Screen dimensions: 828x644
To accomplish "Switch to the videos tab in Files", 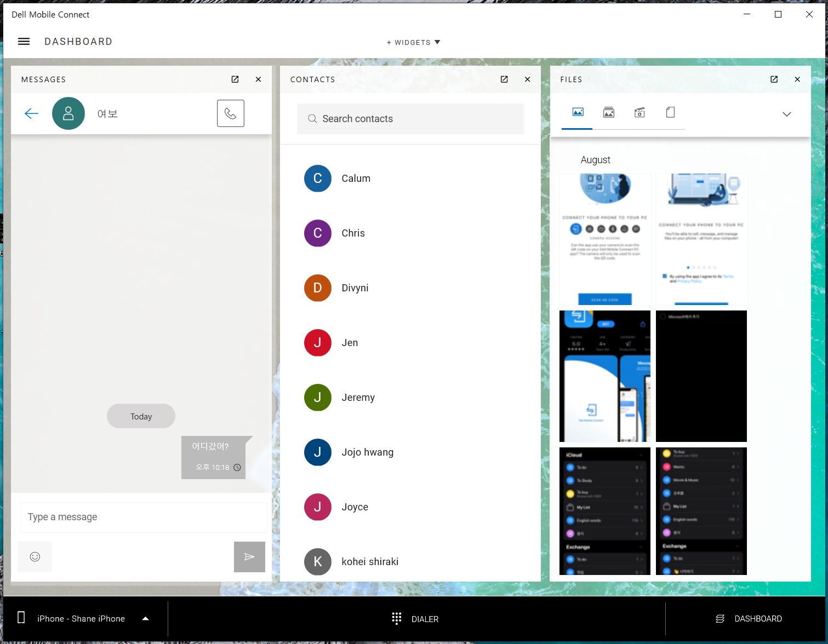I will pyautogui.click(x=639, y=112).
